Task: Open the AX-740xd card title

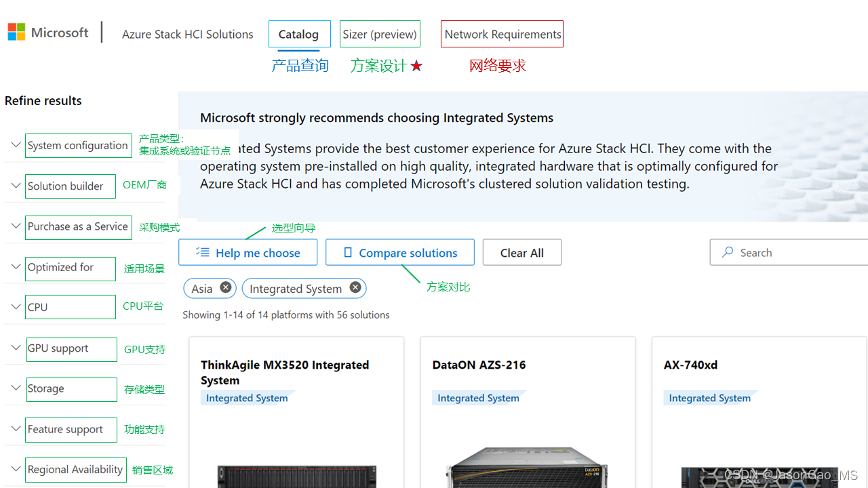Action: 690,365
